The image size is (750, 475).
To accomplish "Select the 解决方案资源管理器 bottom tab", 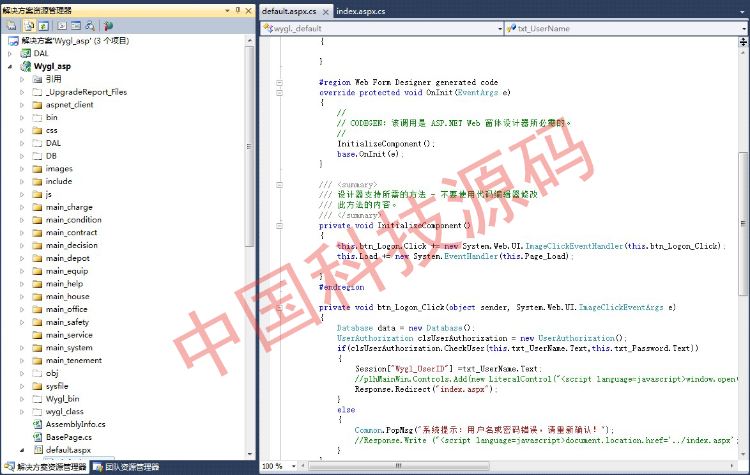I will coord(46,467).
